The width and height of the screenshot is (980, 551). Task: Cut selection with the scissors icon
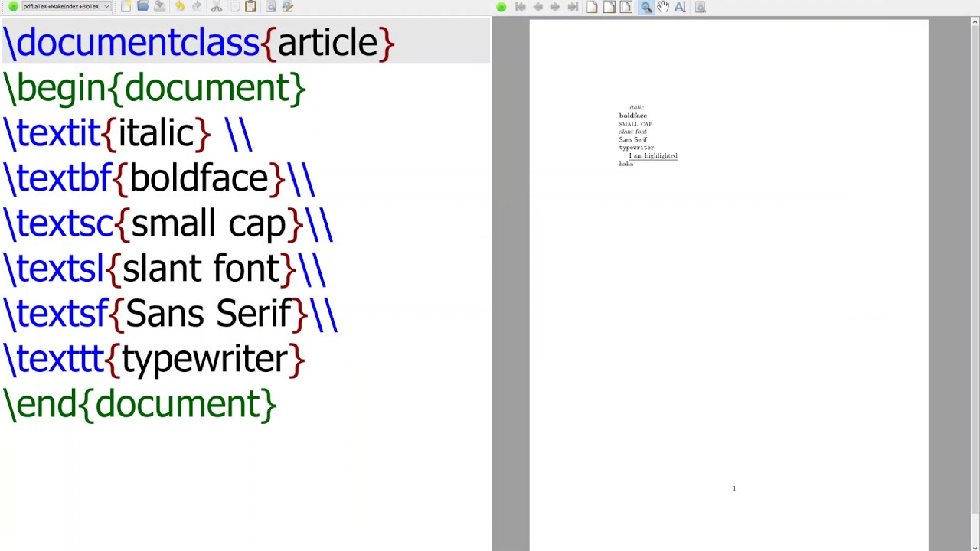click(217, 6)
